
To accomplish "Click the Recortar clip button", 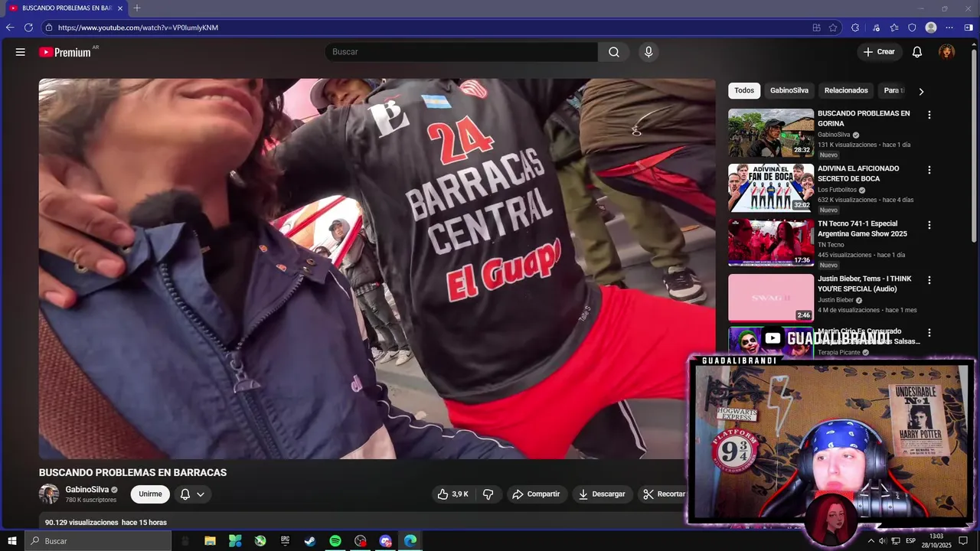I will tap(664, 494).
